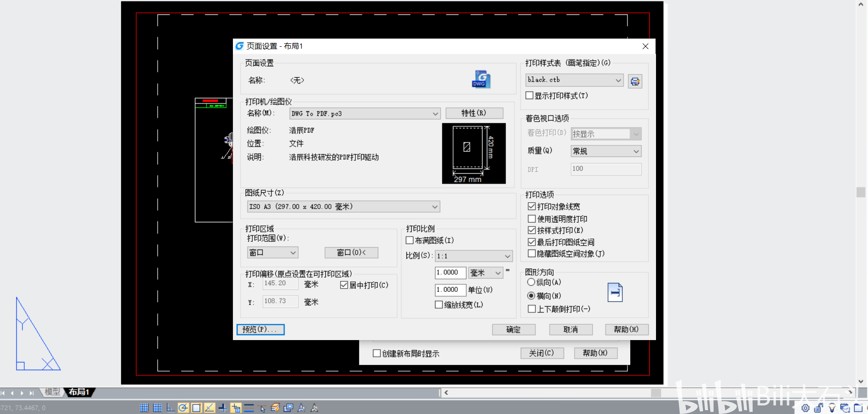This screenshot has height=414, width=868.
Task: Click the 1.0000 单位 drawing units field
Action: [x=450, y=290]
